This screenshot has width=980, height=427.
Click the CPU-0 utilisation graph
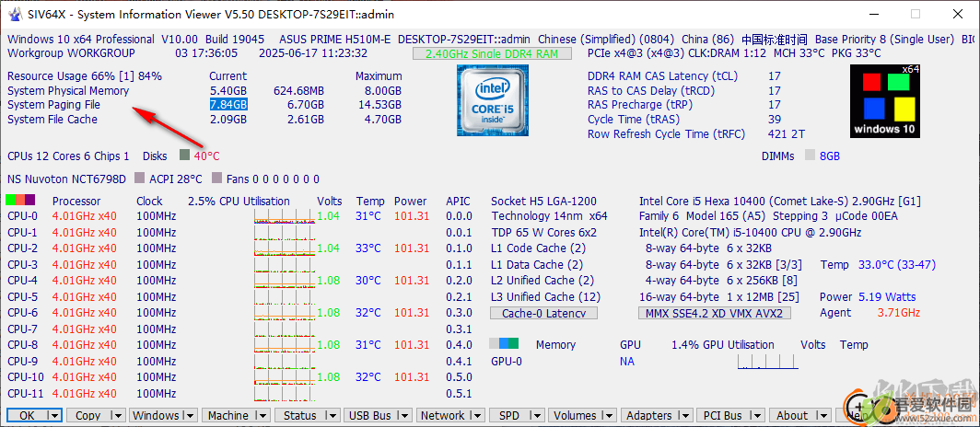(x=284, y=216)
